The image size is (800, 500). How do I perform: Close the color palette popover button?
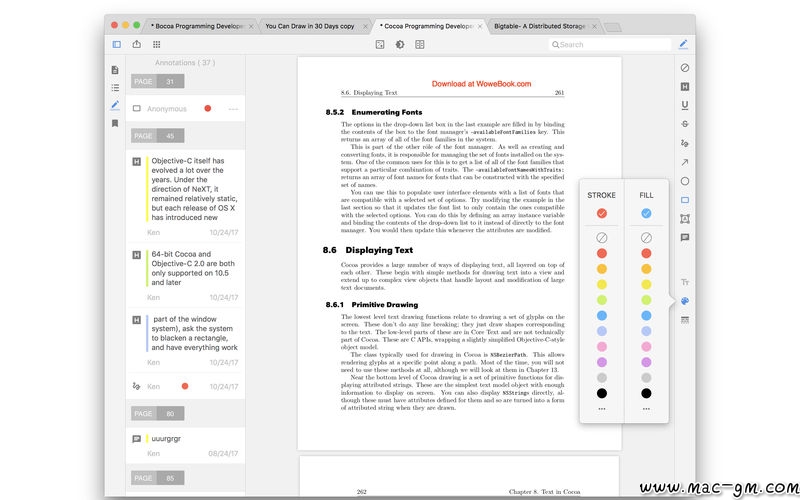685,301
